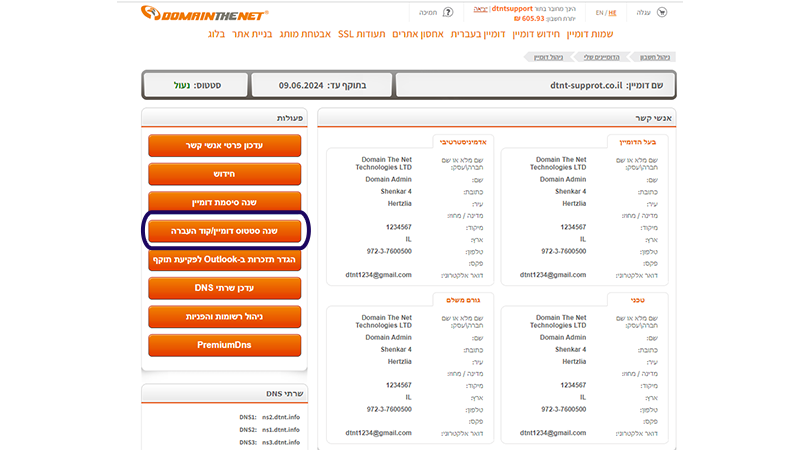
Task: Open the שמות דומיין menu
Action: (x=590, y=34)
